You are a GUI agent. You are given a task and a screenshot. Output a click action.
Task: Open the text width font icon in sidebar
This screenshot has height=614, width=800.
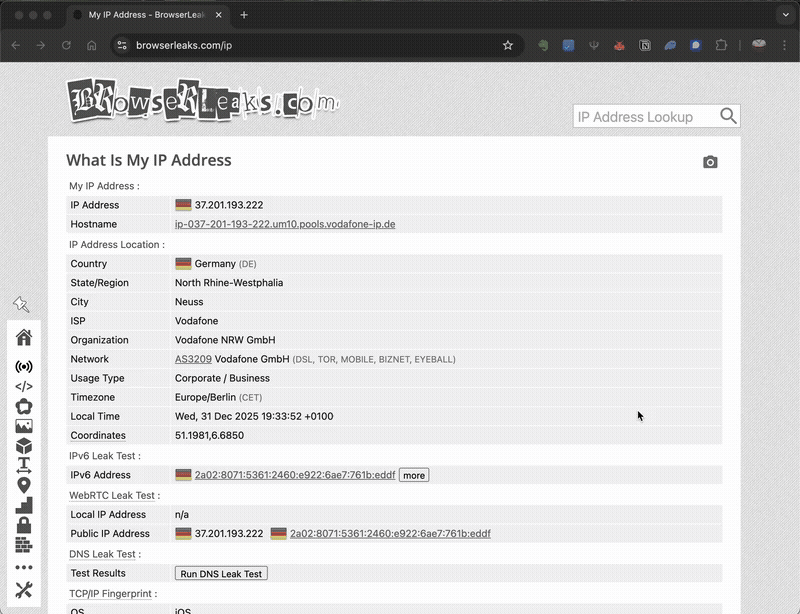23,465
